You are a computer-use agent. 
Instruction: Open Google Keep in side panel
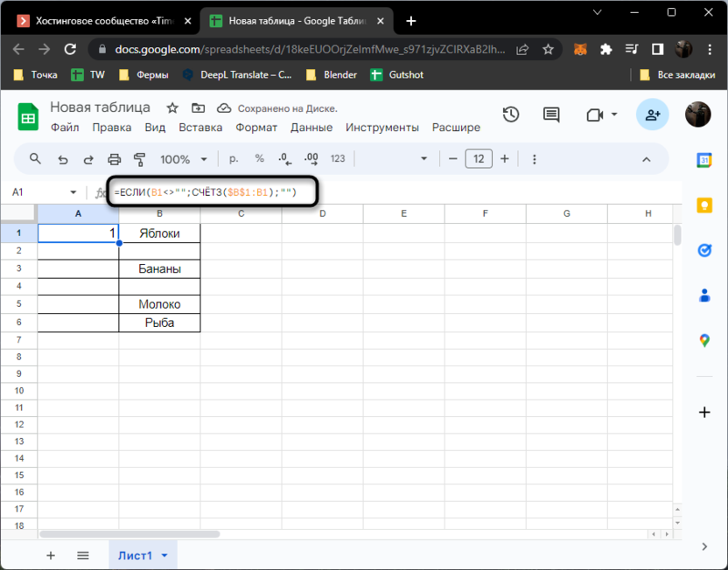pyautogui.click(x=704, y=205)
